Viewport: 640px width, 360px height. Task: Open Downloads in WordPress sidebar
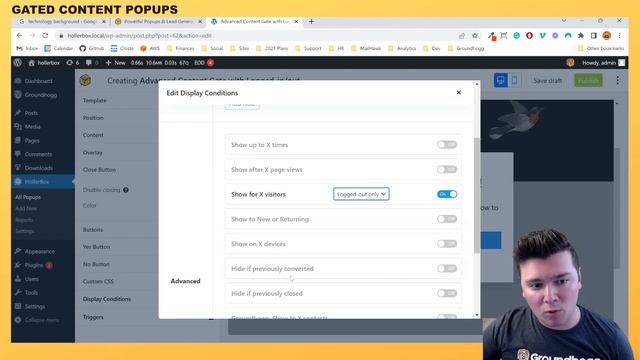click(x=38, y=168)
